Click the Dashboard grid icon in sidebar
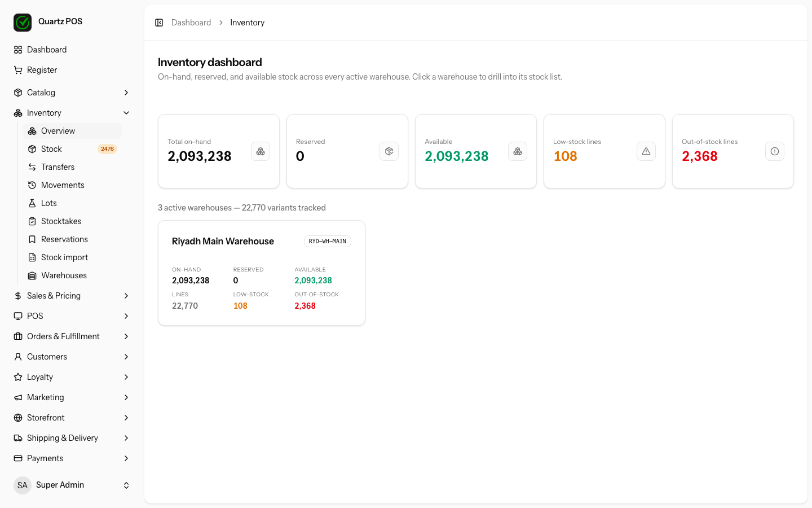812x508 pixels. (x=18, y=50)
